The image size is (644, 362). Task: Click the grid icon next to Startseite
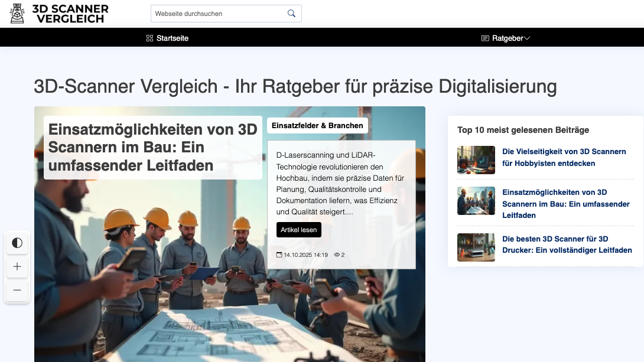tap(148, 38)
